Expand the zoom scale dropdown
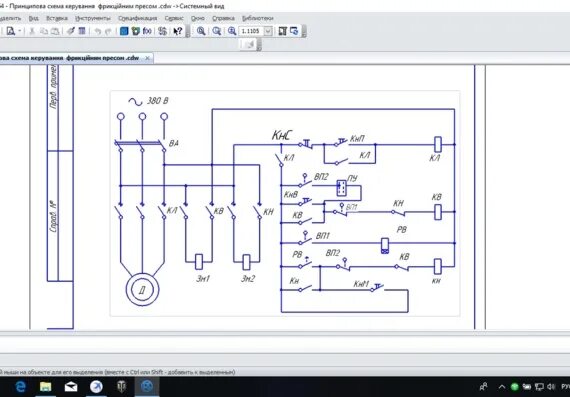The width and height of the screenshot is (570, 397). tap(268, 31)
